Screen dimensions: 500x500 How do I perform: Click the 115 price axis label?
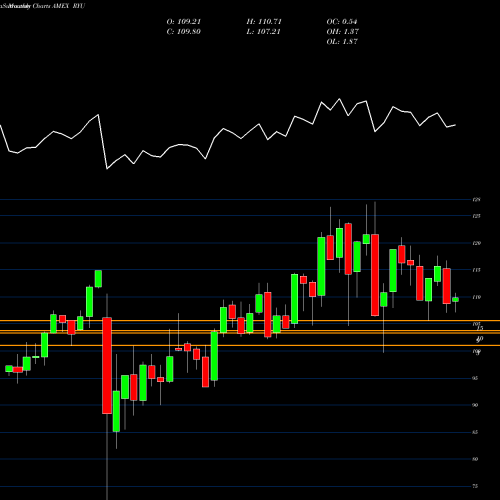(476, 270)
